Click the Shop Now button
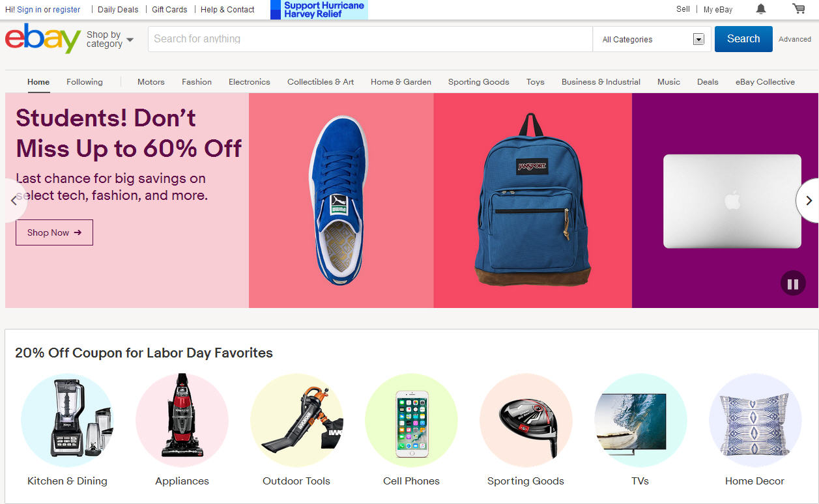This screenshot has width=819, height=504. pos(54,232)
